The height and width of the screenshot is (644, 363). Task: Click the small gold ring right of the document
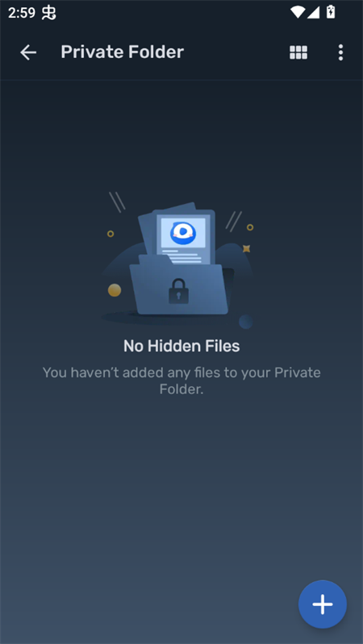(x=250, y=227)
